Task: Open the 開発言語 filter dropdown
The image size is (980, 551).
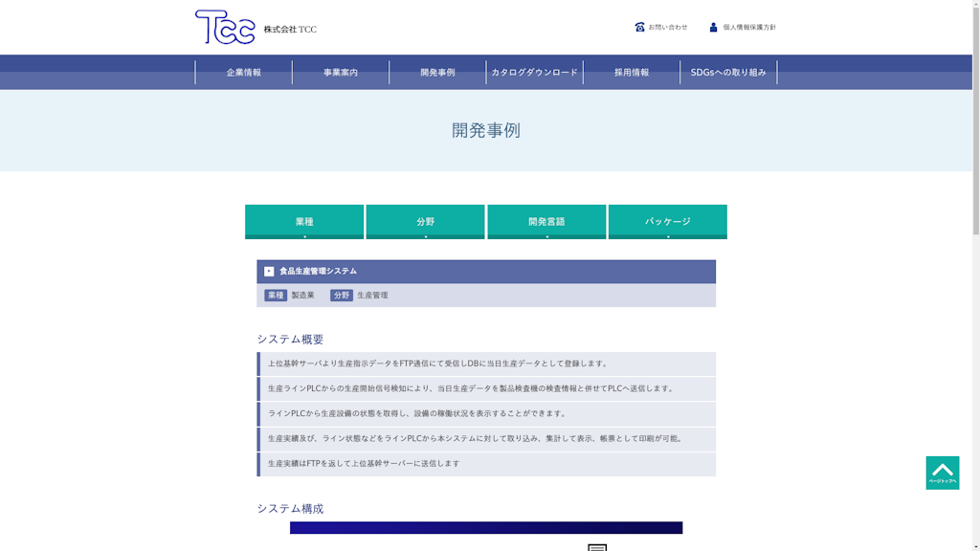Action: pos(546,221)
